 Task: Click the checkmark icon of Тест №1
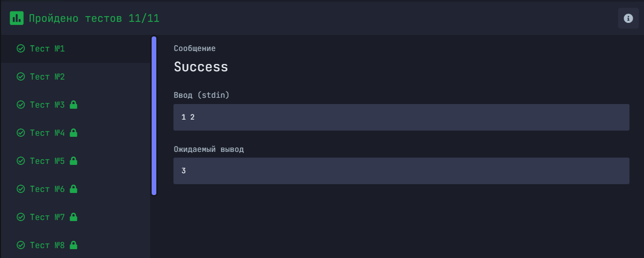coord(21,49)
